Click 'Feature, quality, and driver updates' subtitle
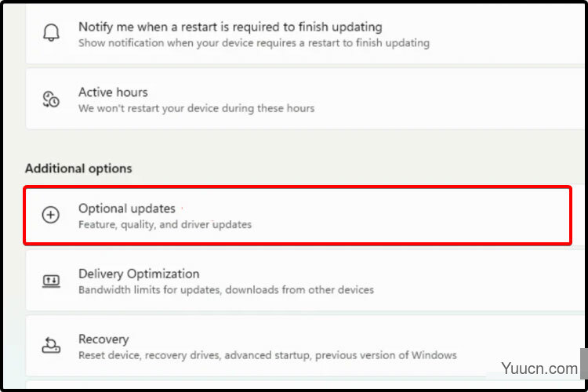The width and height of the screenshot is (588, 392). 165,224
